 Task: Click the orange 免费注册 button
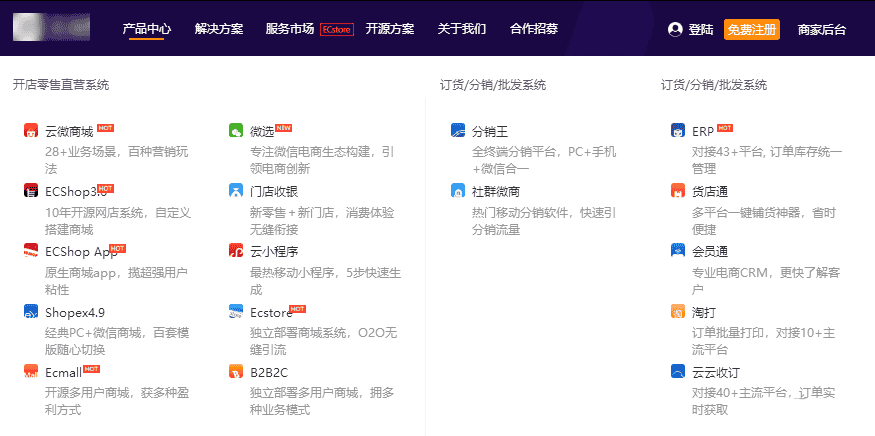click(752, 30)
